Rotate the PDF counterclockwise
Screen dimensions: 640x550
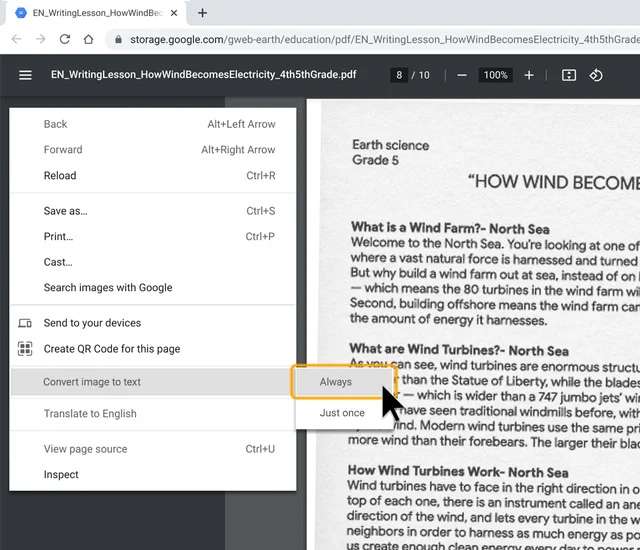pos(596,75)
